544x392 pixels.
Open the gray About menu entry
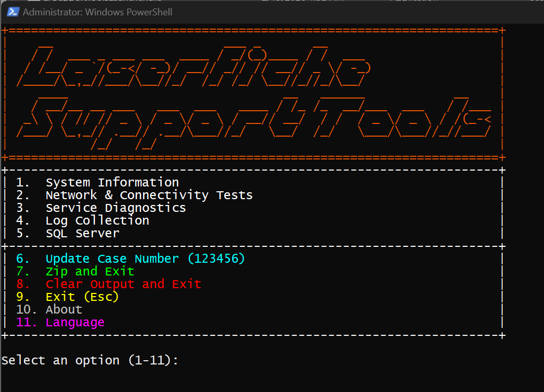[64, 310]
